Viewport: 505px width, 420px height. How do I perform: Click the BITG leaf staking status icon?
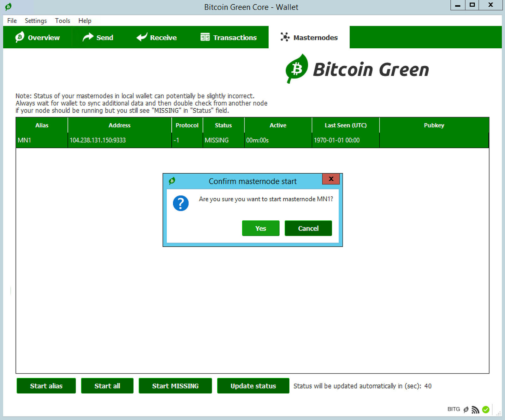pos(466,410)
